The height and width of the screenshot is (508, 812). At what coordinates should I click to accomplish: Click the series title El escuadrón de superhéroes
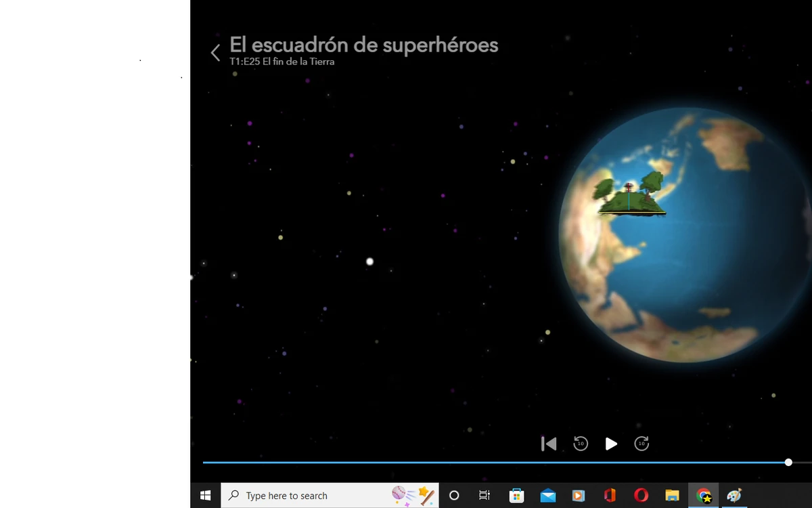364,45
